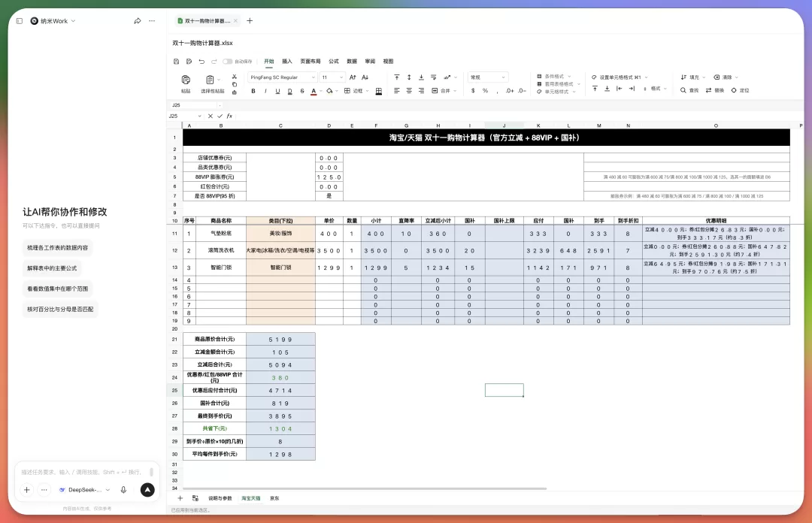This screenshot has width=812, height=523.
Task: Open the 说明与参数 sheet tab
Action: pos(220,498)
